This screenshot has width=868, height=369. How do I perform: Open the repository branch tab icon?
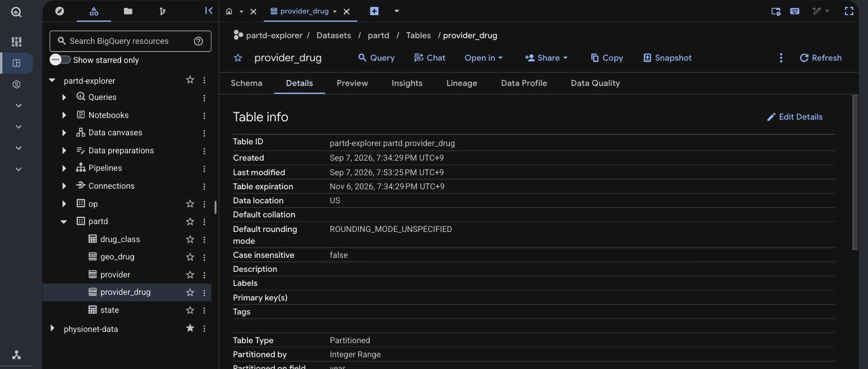pos(162,11)
